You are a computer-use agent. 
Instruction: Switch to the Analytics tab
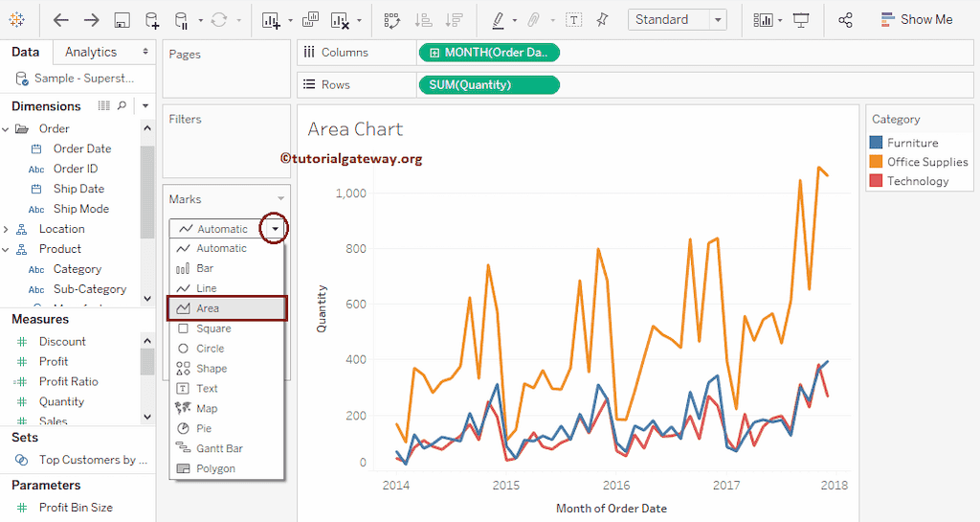point(91,52)
